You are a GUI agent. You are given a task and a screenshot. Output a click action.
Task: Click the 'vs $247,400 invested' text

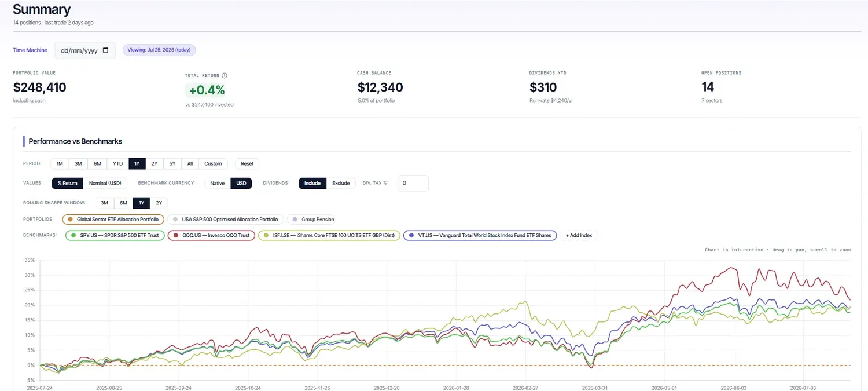click(x=209, y=105)
